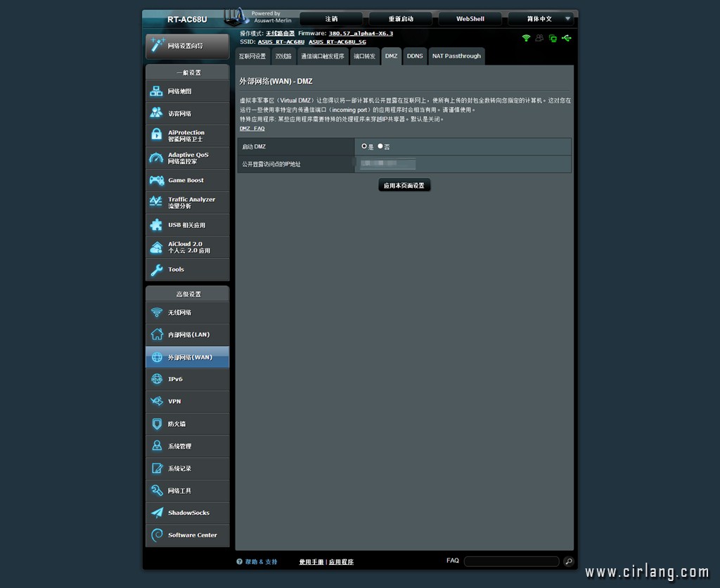Switch to the NAT Passthrough tab
The image size is (720, 588).
(456, 56)
